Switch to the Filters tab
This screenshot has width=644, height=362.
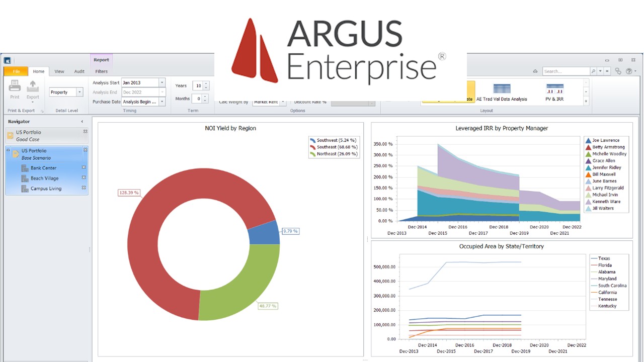point(102,71)
